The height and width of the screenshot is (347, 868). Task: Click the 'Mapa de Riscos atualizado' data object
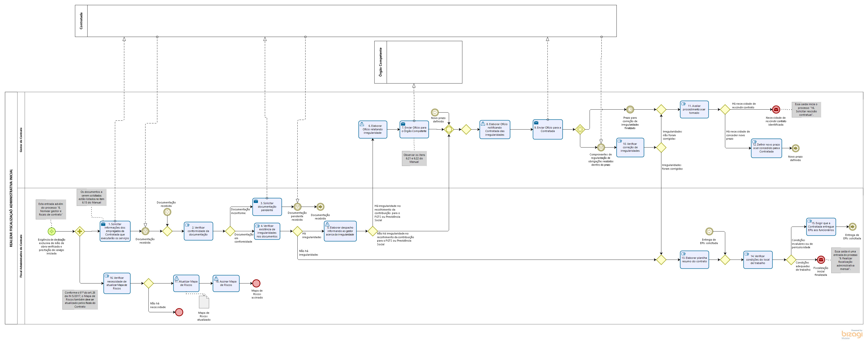204,302
